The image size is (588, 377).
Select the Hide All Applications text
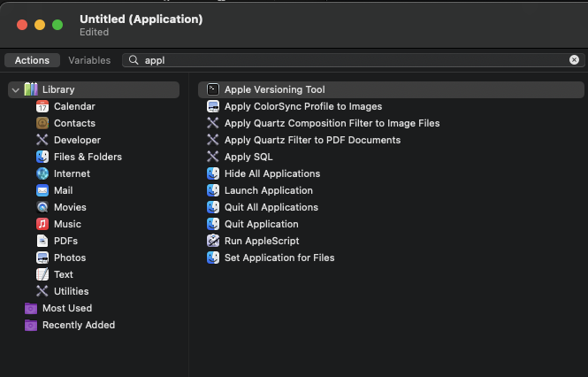point(272,173)
